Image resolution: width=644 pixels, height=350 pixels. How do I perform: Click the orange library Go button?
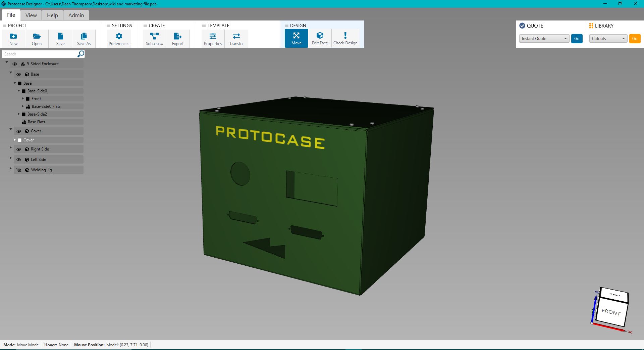(635, 39)
